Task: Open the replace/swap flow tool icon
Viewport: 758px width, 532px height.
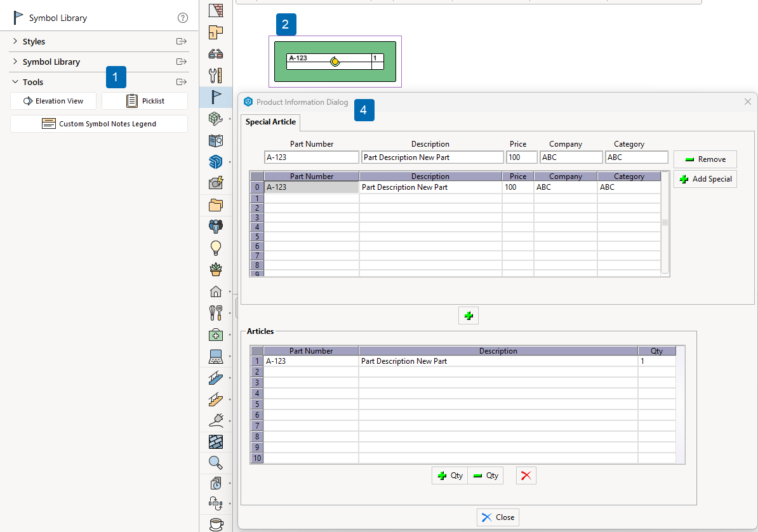Action: [216, 503]
